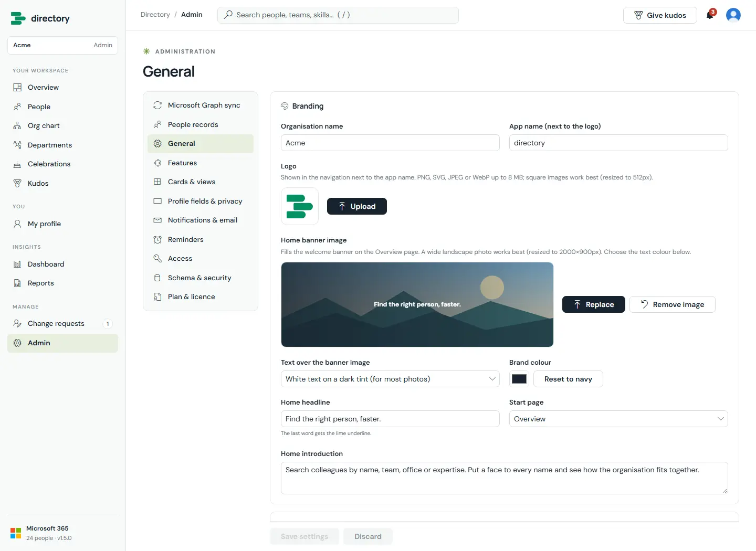Image resolution: width=756 pixels, height=551 pixels.
Task: Open notifications bell with badge
Action: pos(711,14)
